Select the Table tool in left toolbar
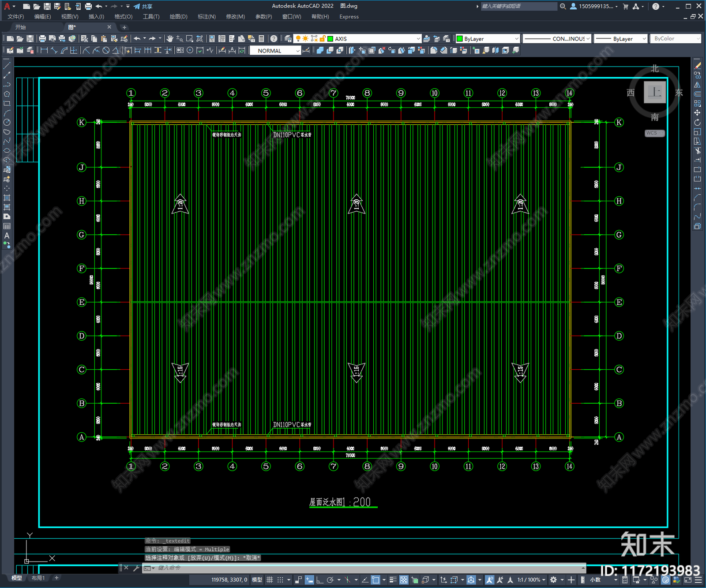Viewport: 706px width, 588px height. point(7,226)
